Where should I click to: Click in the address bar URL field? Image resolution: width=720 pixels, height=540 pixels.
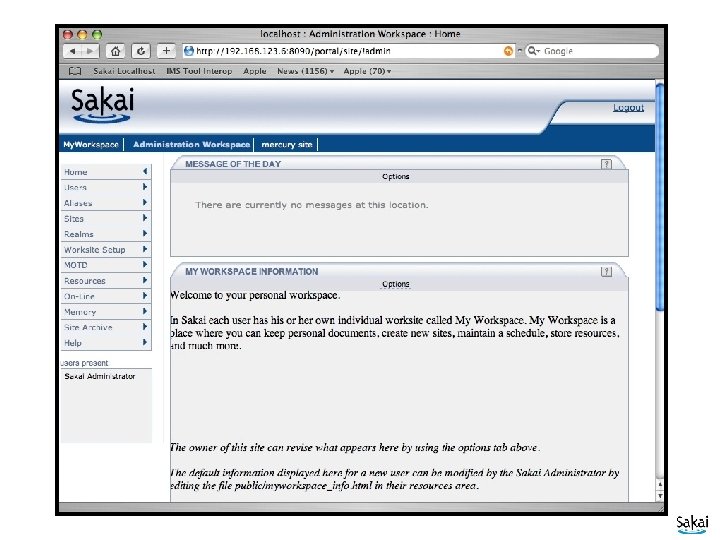(348, 51)
